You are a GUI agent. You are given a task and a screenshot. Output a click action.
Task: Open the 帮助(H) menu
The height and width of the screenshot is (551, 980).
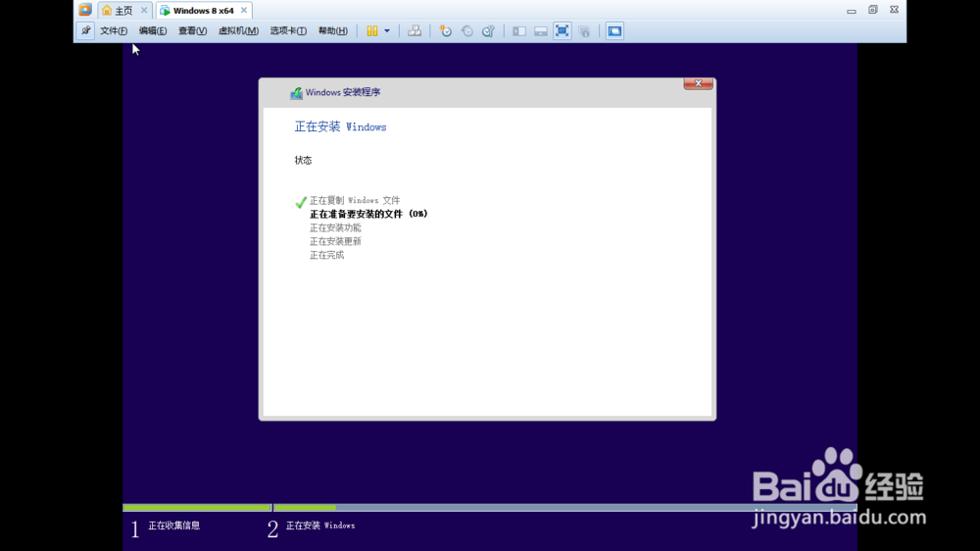pos(333,30)
